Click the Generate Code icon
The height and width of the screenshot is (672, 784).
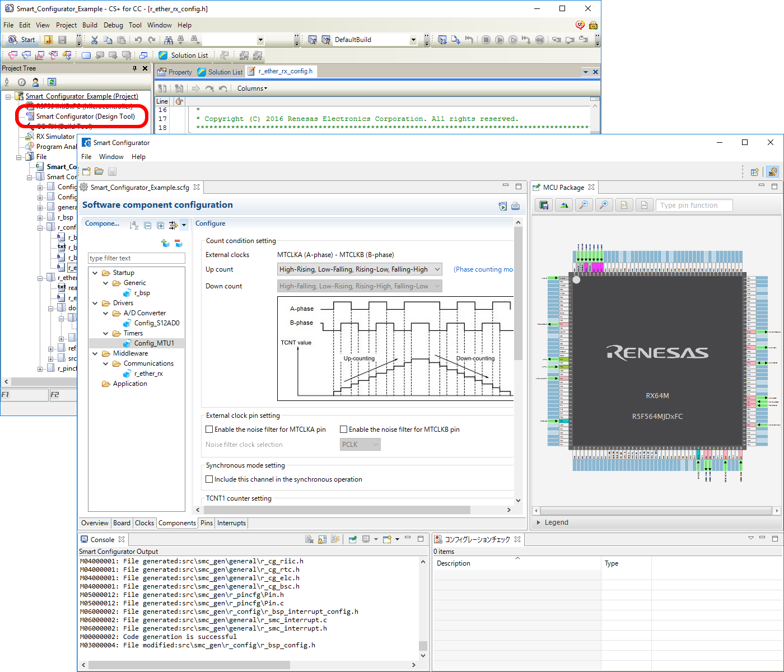click(502, 206)
